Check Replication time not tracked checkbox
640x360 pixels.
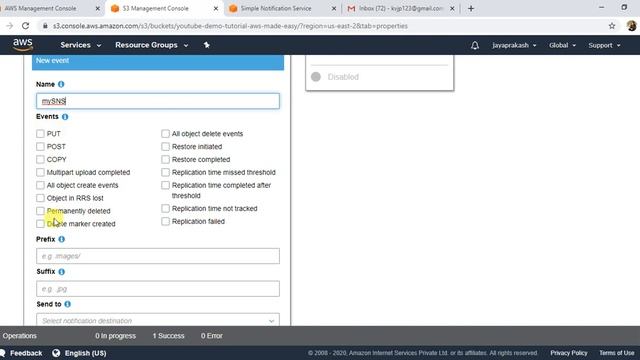165,209
